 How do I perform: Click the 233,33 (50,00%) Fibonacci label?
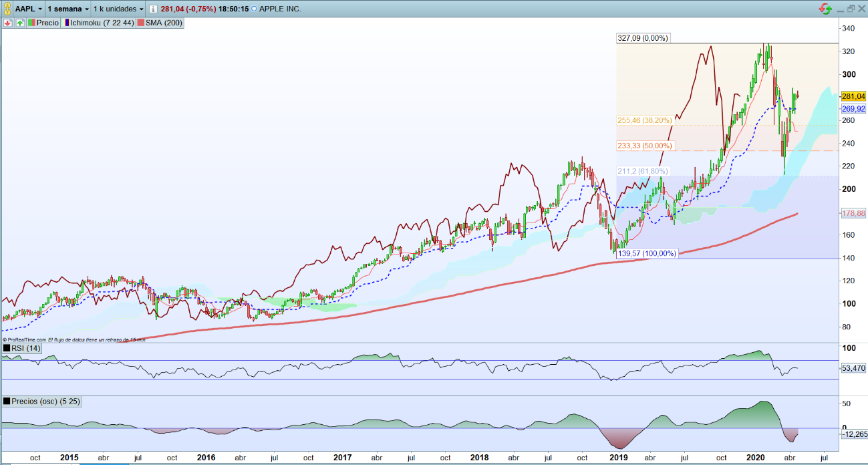tap(645, 146)
